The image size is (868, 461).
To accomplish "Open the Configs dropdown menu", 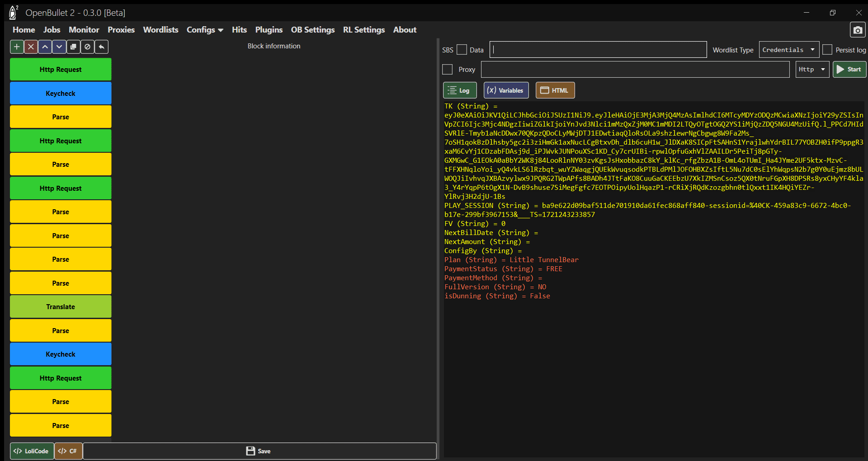I will (x=204, y=30).
